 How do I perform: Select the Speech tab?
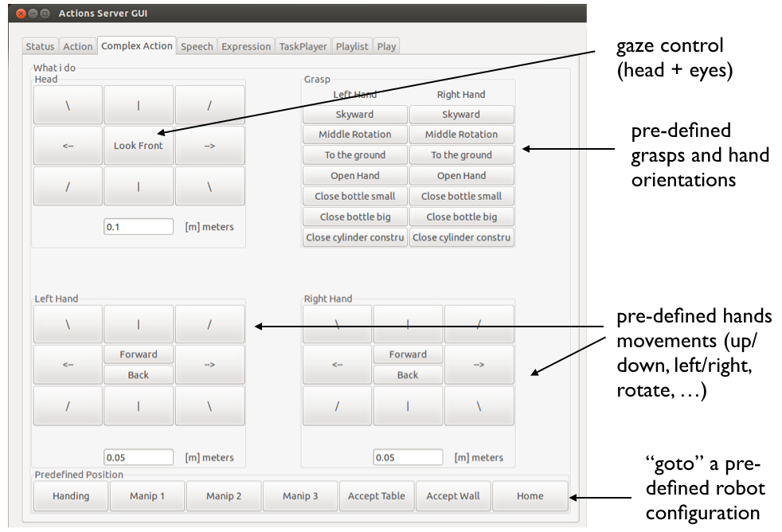tap(197, 46)
